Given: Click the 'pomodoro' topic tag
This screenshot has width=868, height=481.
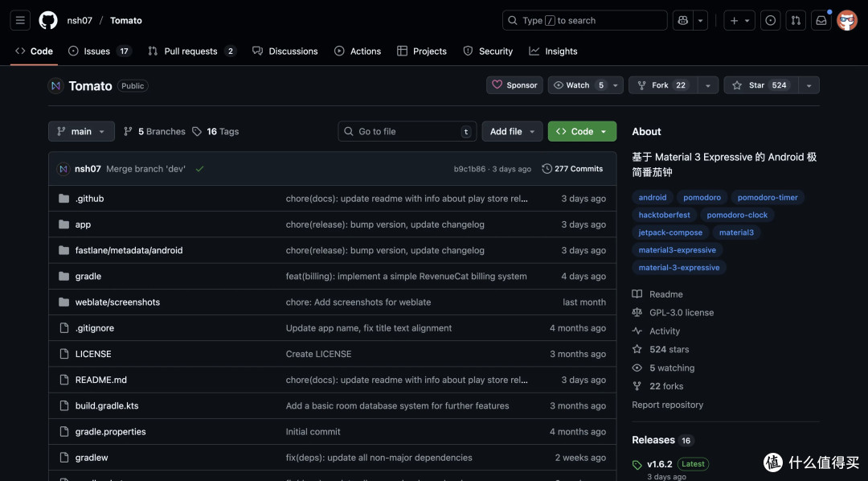Looking at the screenshot, I should (x=702, y=197).
